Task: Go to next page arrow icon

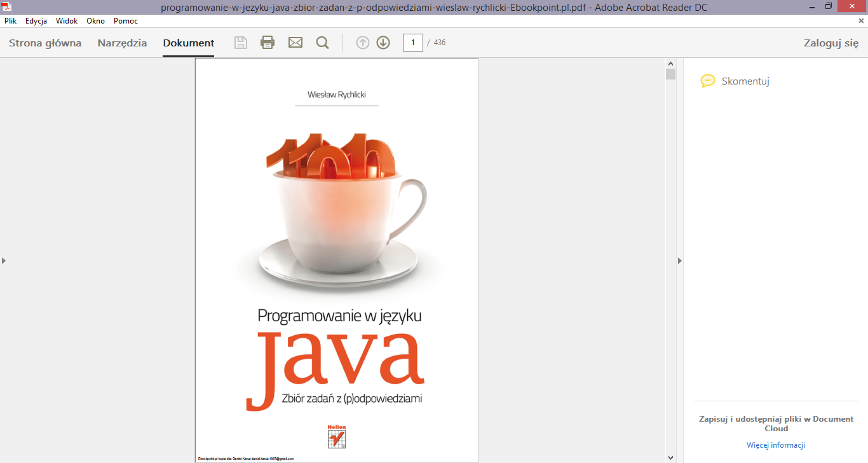Action: tap(383, 43)
